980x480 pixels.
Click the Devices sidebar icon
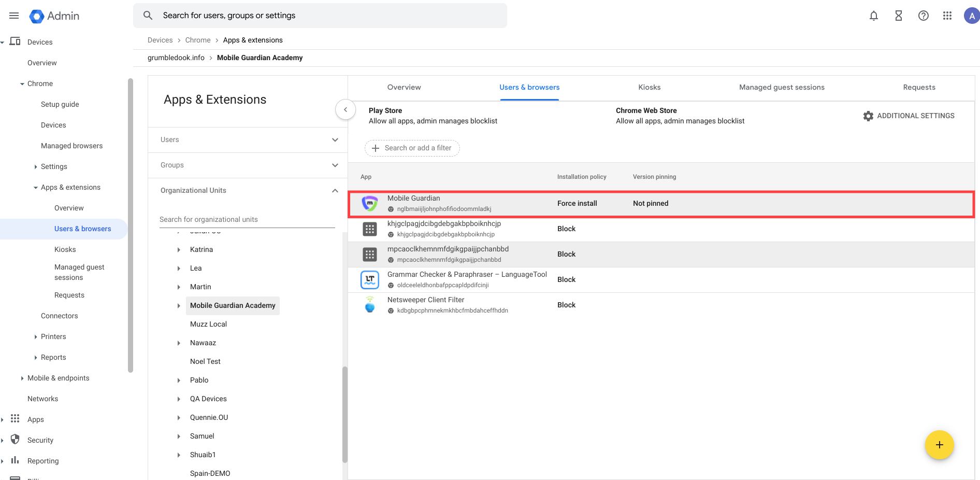click(x=15, y=41)
